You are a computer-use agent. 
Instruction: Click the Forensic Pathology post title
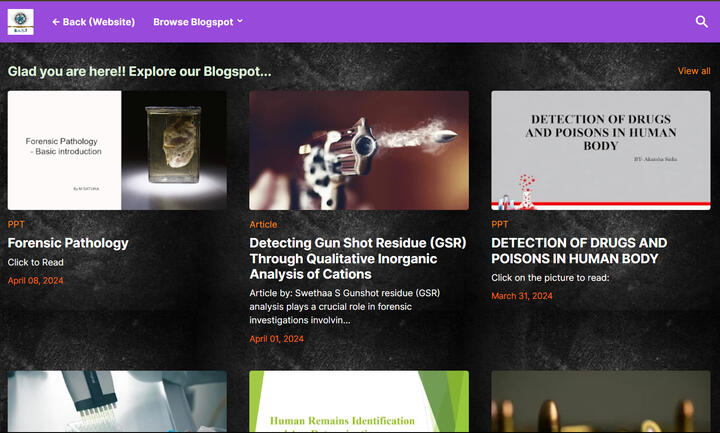point(68,243)
